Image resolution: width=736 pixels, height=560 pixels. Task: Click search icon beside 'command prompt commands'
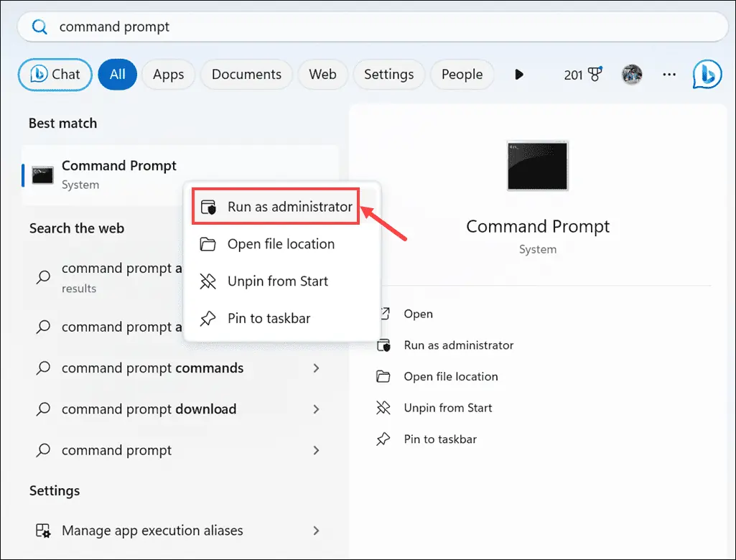click(x=43, y=368)
